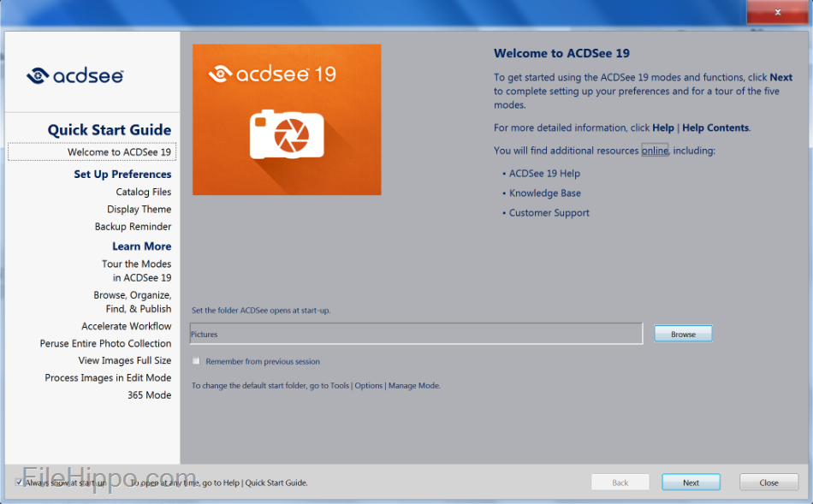Click the ACDSee logo in sidebar
This screenshot has width=813, height=504.
pyautogui.click(x=75, y=76)
